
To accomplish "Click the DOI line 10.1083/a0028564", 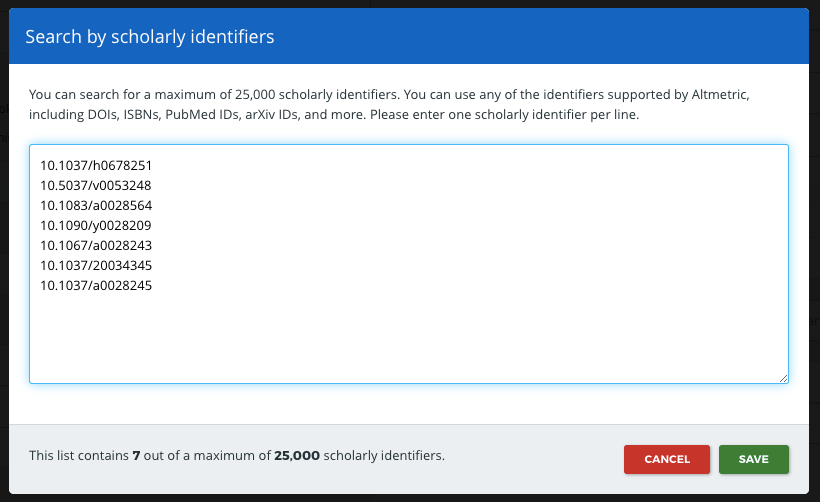I will click(x=96, y=205).
